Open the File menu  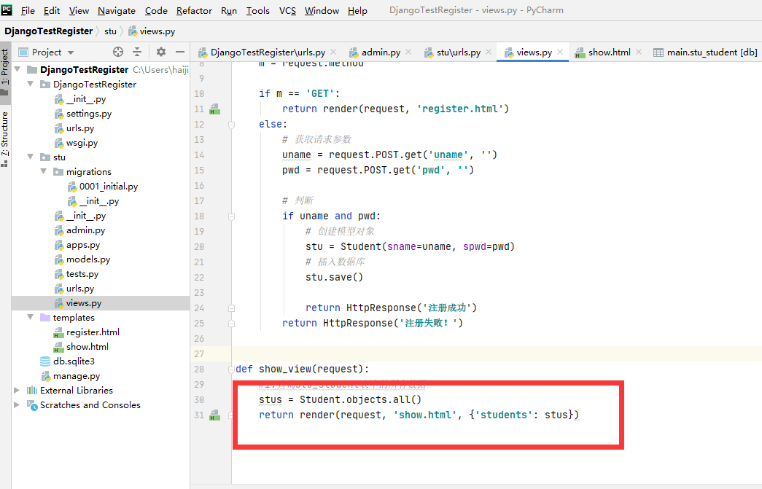(x=28, y=10)
